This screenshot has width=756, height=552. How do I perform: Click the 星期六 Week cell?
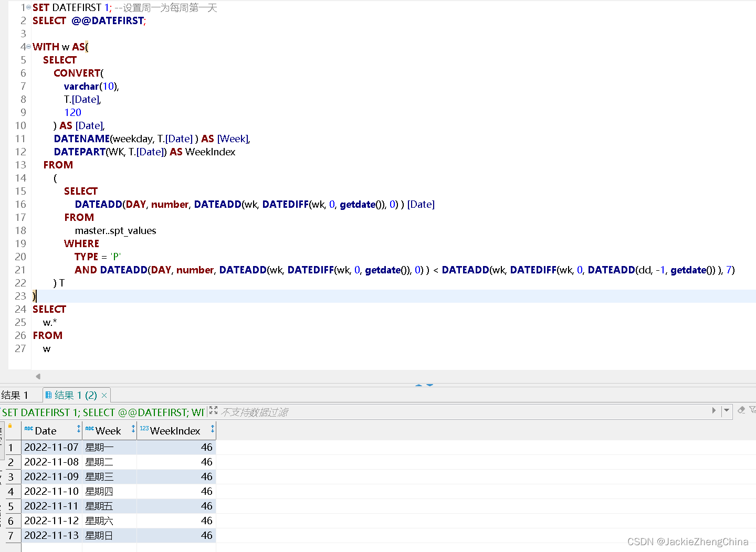[109, 521]
